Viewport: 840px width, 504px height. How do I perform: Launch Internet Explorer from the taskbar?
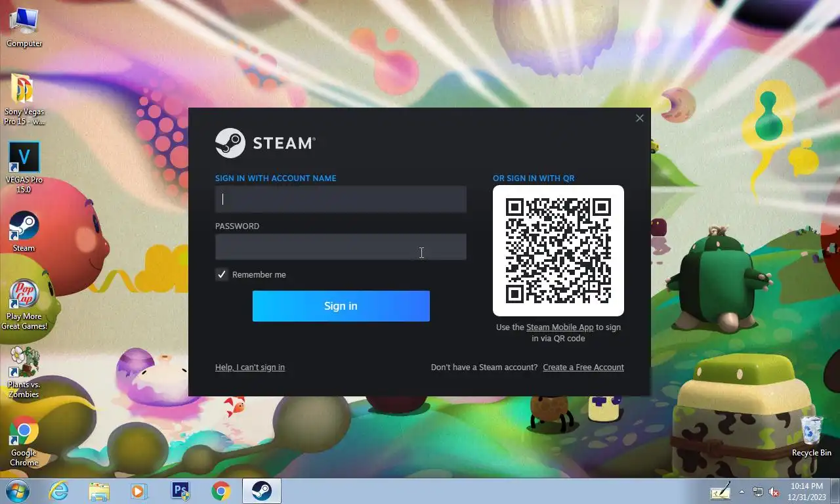59,491
